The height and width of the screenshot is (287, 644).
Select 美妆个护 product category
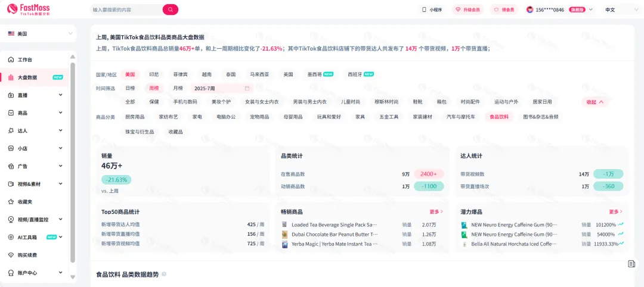coord(221,102)
